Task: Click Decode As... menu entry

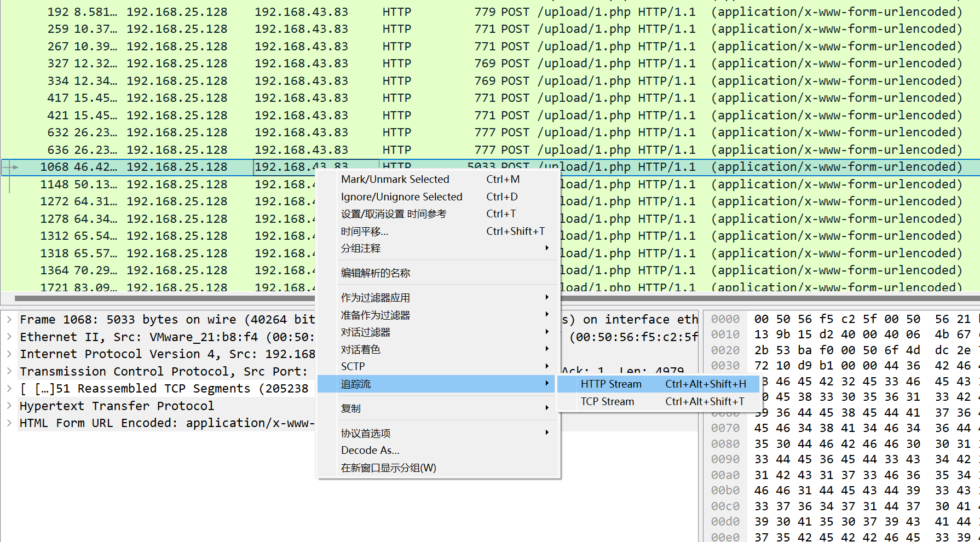Action: pyautogui.click(x=370, y=451)
